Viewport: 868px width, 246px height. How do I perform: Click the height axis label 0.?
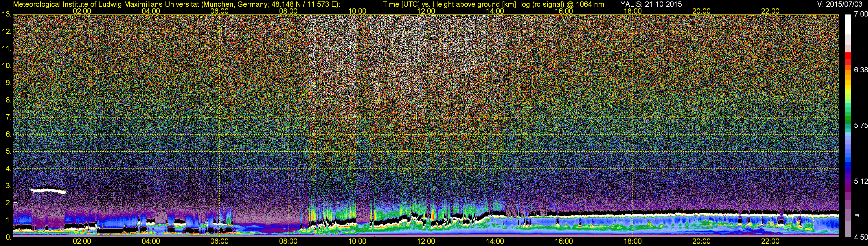click(8, 237)
